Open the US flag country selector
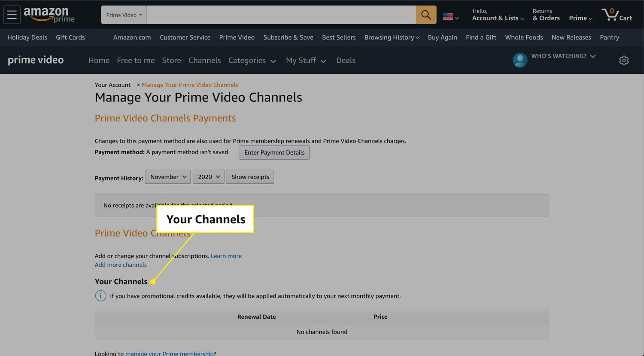The image size is (644, 356). coord(451,17)
